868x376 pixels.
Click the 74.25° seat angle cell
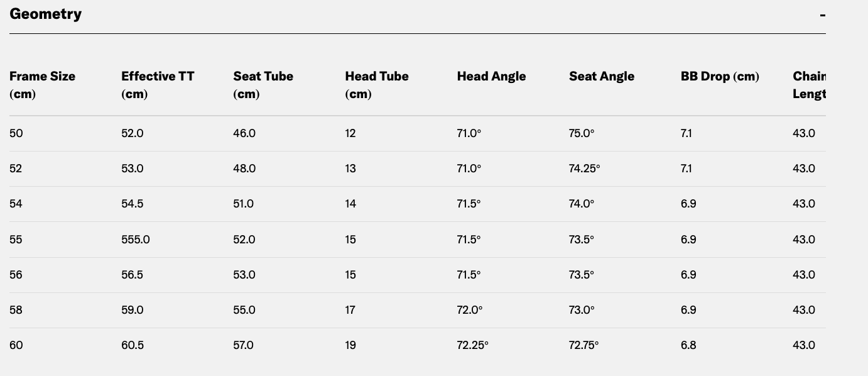[x=584, y=169]
